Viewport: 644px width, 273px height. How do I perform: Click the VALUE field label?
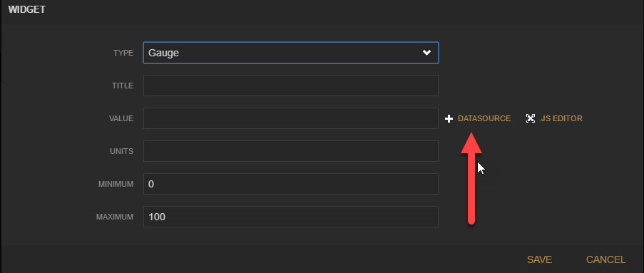121,118
